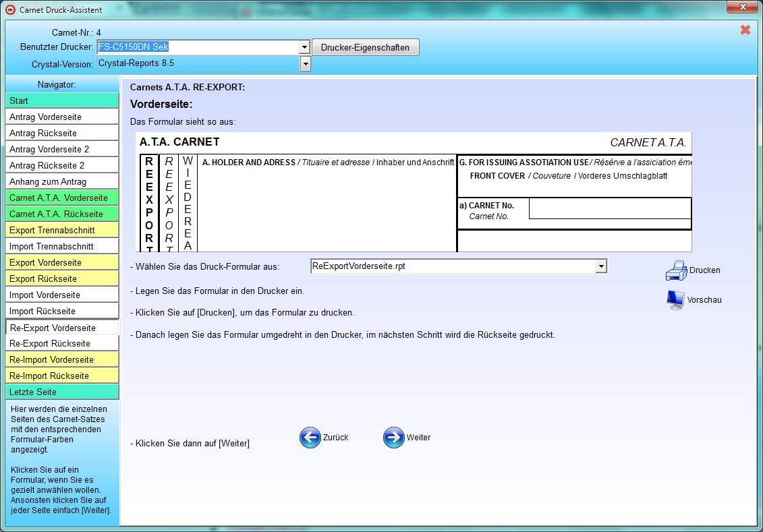Go to Re-Import Vorderseite page
763x532 pixels.
coord(62,360)
